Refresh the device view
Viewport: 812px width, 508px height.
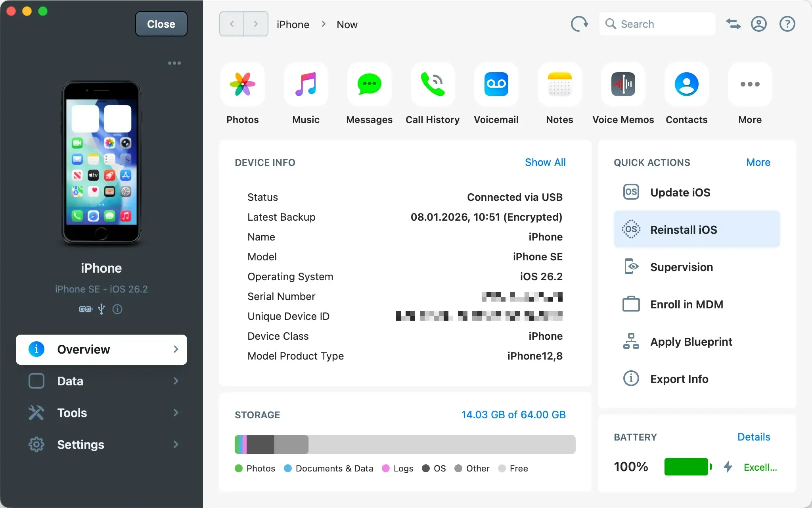pos(579,24)
